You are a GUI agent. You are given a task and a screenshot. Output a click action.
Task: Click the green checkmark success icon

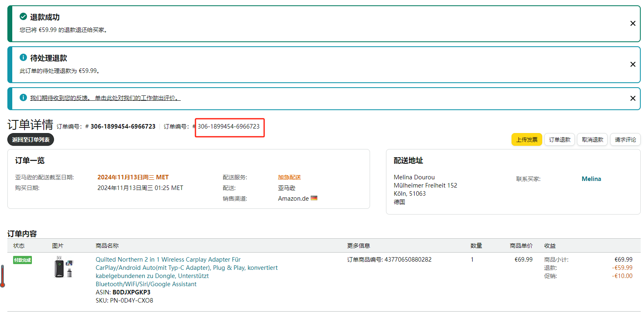click(x=23, y=17)
